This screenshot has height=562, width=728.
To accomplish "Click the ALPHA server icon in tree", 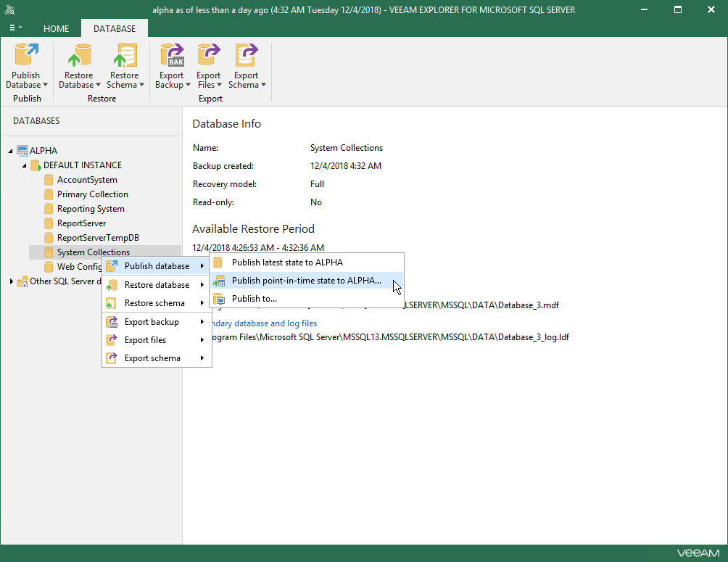I will pos(22,151).
